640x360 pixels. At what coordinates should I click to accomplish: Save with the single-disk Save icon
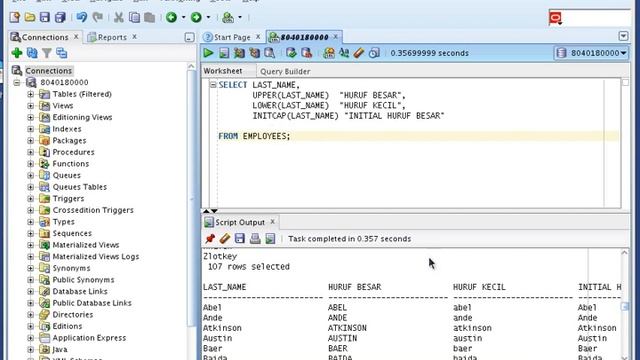pos(44,17)
